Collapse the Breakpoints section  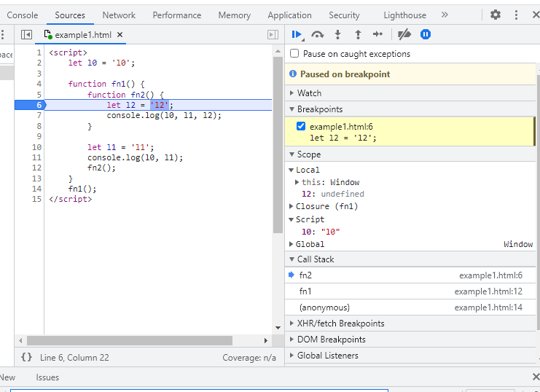point(291,109)
